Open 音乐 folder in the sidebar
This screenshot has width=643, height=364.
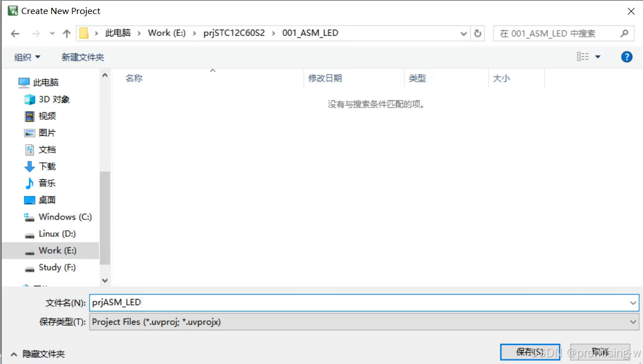pos(47,183)
